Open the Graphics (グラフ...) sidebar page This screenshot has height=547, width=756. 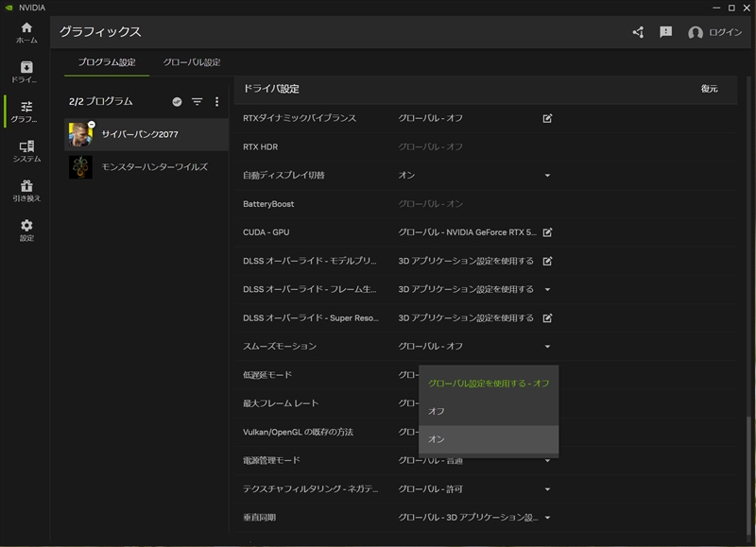click(26, 111)
